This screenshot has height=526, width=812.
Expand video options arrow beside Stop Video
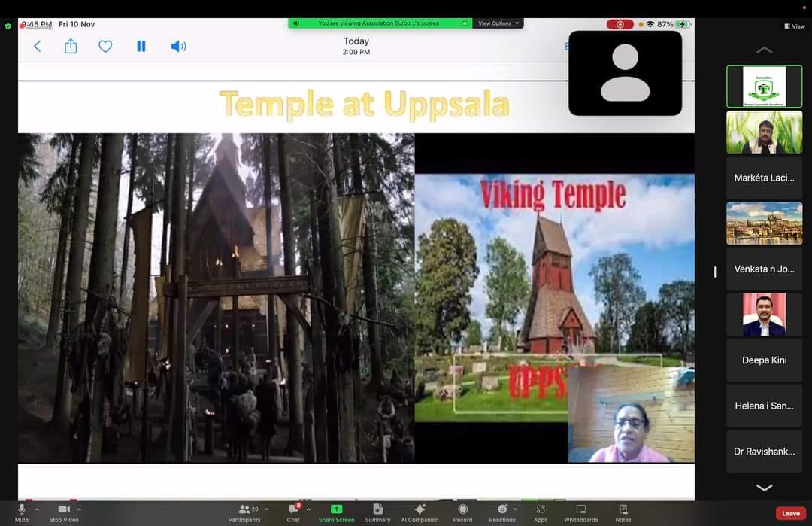coord(79,509)
